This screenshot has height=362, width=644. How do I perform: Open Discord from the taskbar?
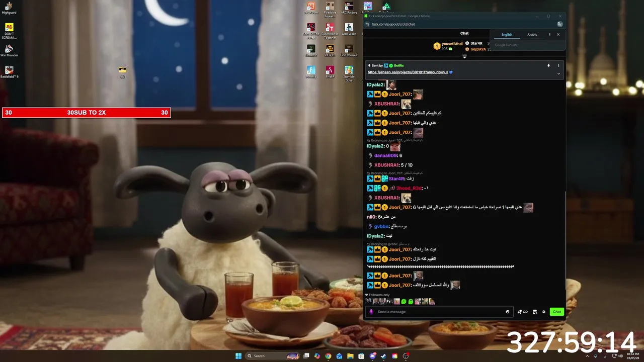click(372, 356)
